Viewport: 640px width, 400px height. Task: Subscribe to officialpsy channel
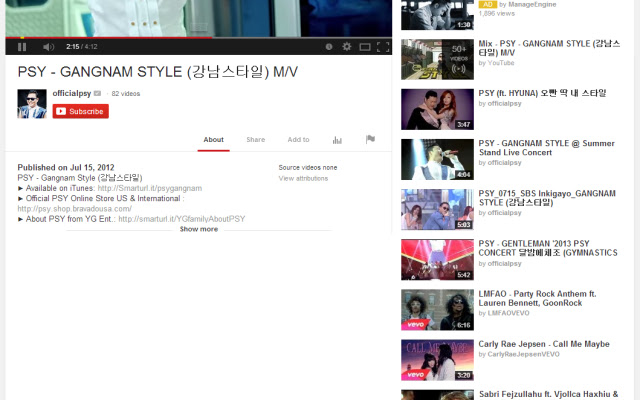click(80, 111)
